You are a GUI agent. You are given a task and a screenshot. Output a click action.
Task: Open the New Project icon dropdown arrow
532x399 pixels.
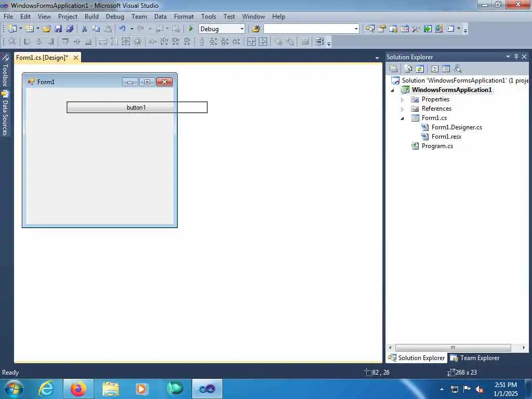tap(21, 29)
